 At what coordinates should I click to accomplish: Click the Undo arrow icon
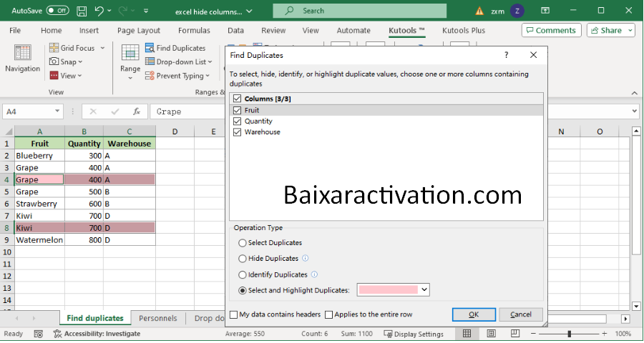(x=99, y=11)
